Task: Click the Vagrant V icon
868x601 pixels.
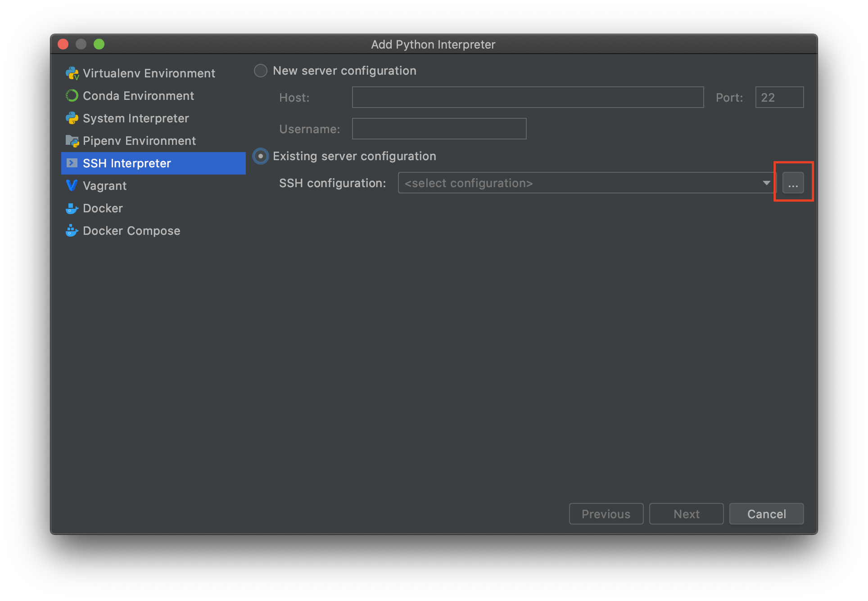Action: [x=72, y=185]
